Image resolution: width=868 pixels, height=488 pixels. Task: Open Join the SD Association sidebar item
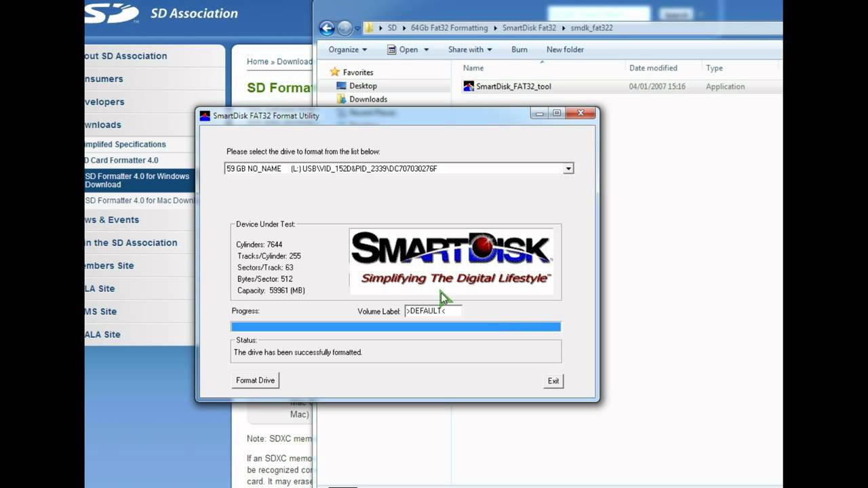pos(131,243)
